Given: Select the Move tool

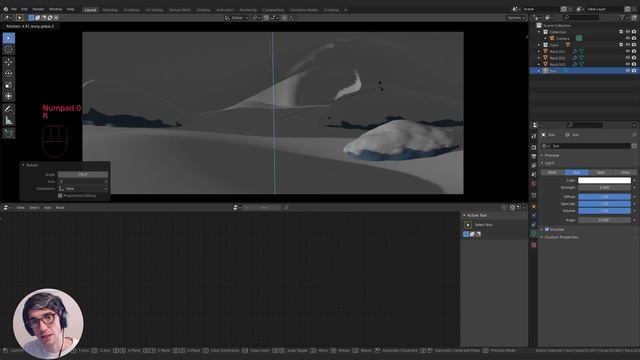Looking at the screenshot, I should coord(9,62).
